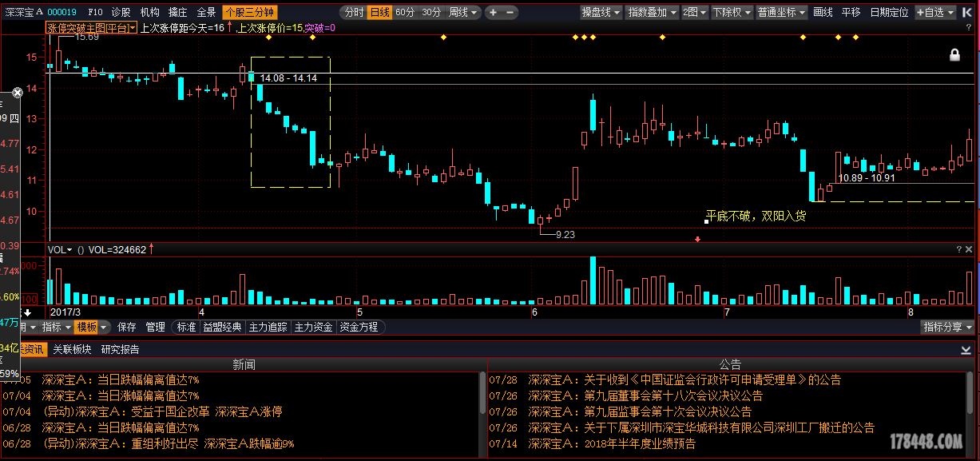The width and height of the screenshot is (980, 461).
Task: Open 指数叠加 dropdown
Action: [652, 13]
